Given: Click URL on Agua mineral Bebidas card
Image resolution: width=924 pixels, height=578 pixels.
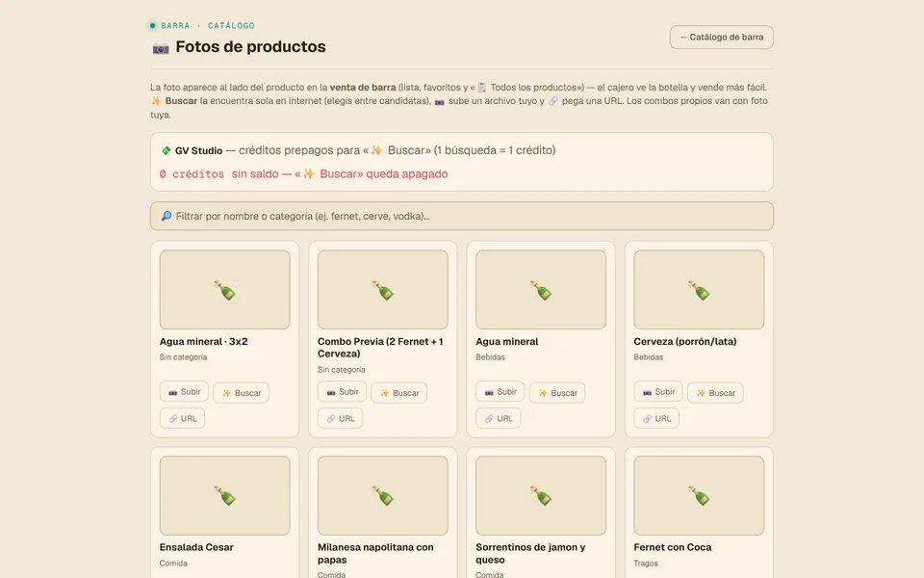Looking at the screenshot, I should coord(498,418).
